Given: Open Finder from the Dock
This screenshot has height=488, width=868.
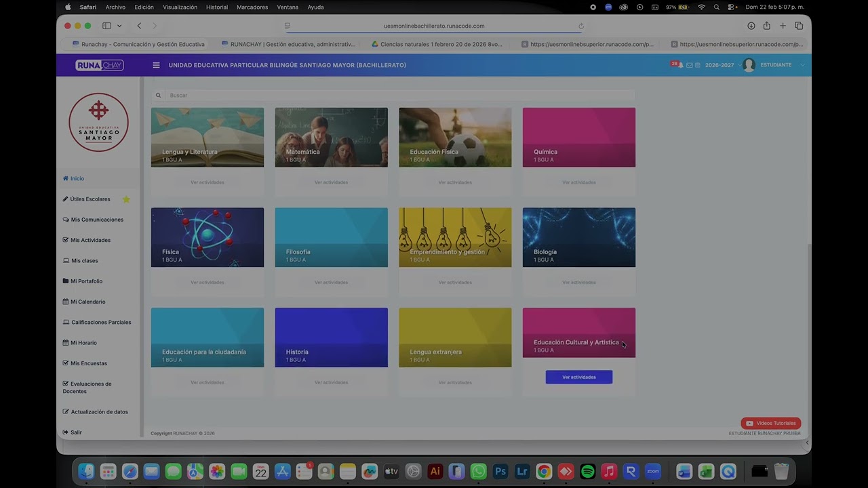Looking at the screenshot, I should [x=86, y=471].
